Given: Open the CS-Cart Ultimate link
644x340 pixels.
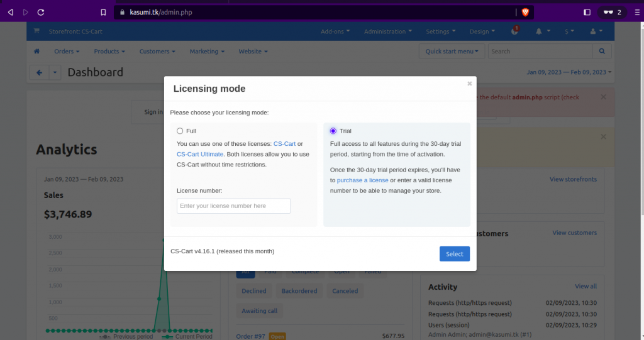Looking at the screenshot, I should 200,155.
